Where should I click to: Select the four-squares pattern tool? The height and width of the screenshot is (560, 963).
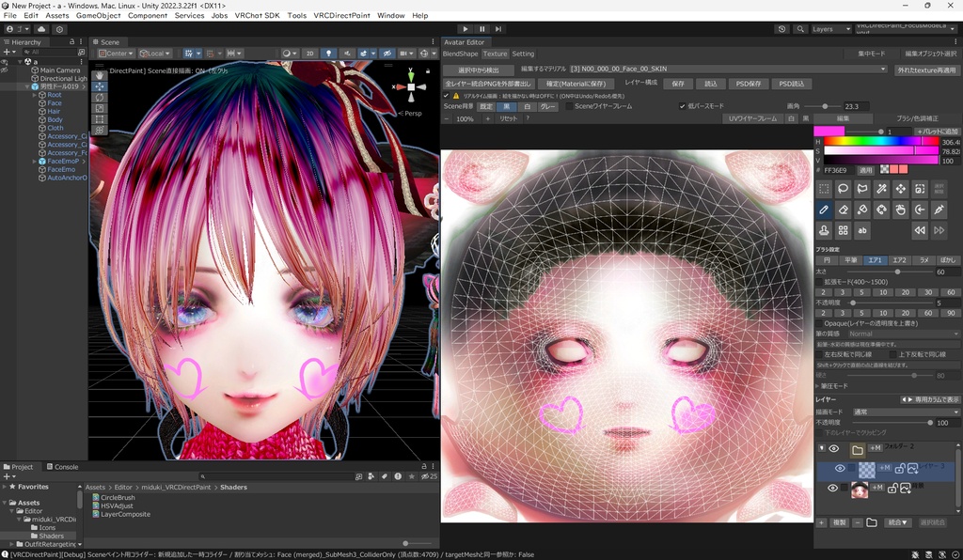click(843, 230)
